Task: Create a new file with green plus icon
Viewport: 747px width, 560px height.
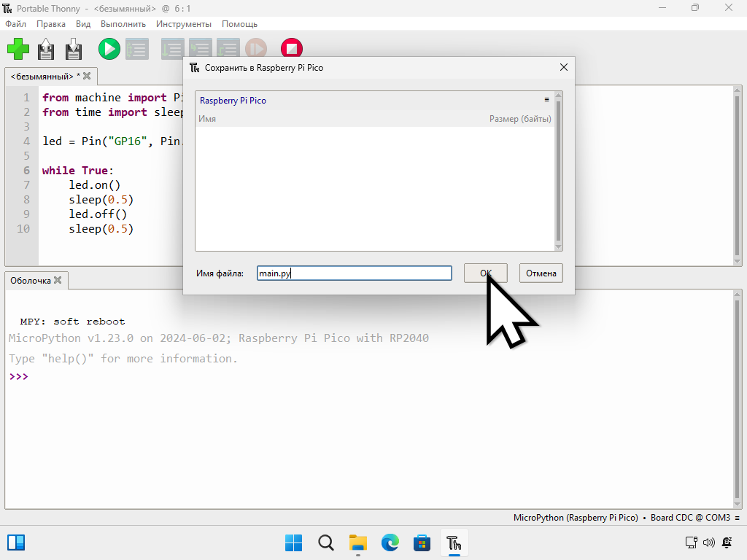Action: point(18,49)
